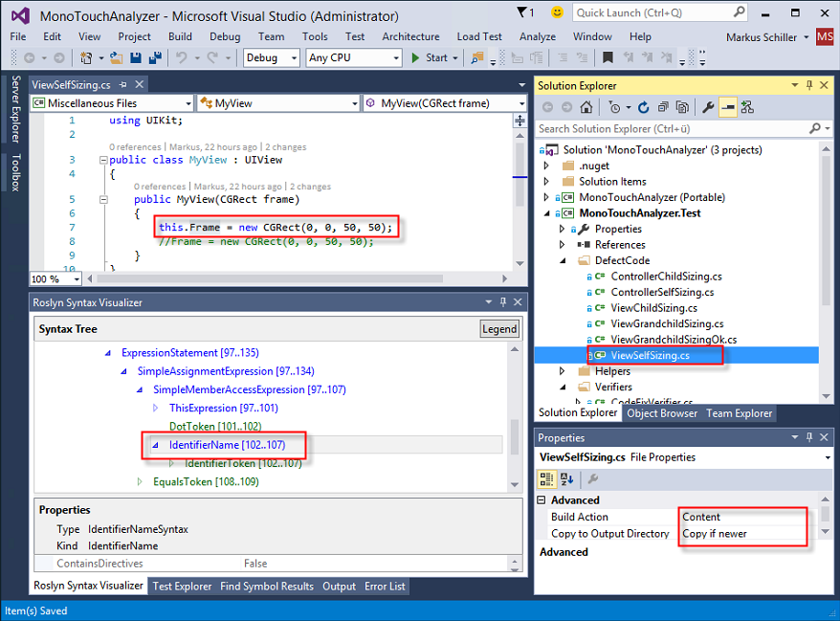
Task: Click the auto-hide pin of Roslyn Syntax Visualizer
Action: point(503,302)
